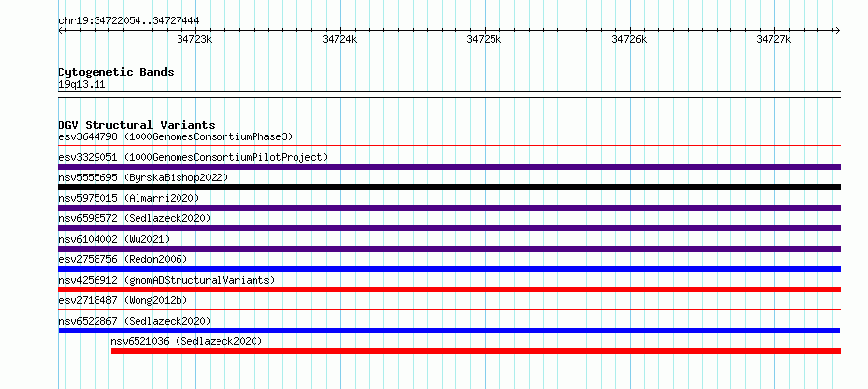Image resolution: width=868 pixels, height=389 pixels.
Task: Click the purple nsv6104002 Wu2021 bar
Action: 450,249
